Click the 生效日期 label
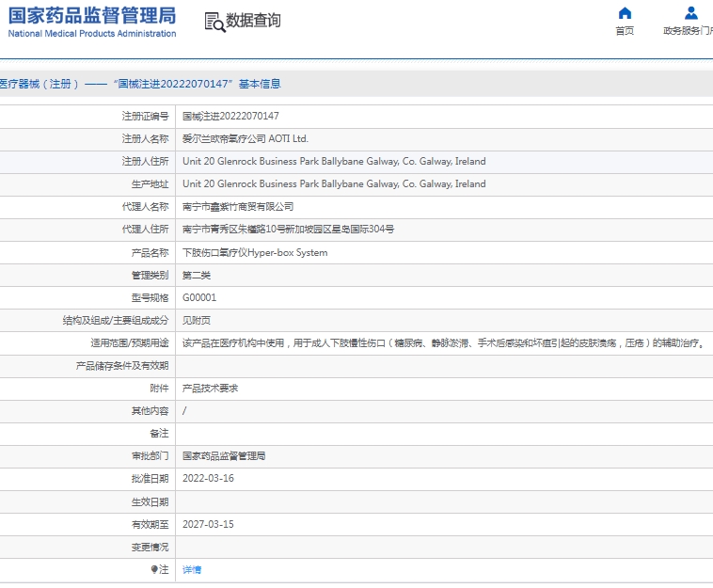Screen dimensions: 713x588 point(151,502)
